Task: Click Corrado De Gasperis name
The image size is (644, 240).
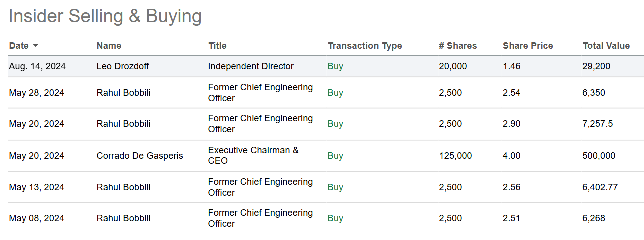Action: (x=140, y=156)
